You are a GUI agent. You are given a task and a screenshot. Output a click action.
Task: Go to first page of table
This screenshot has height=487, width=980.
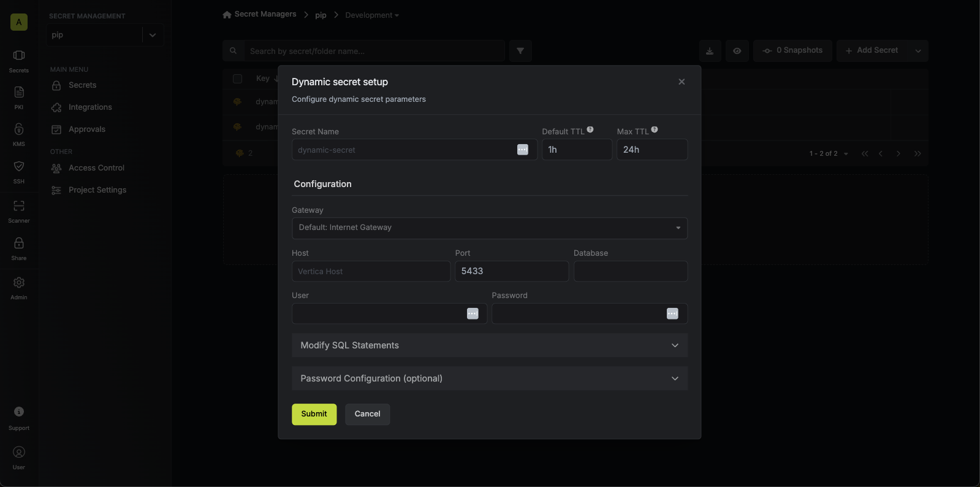[865, 153]
